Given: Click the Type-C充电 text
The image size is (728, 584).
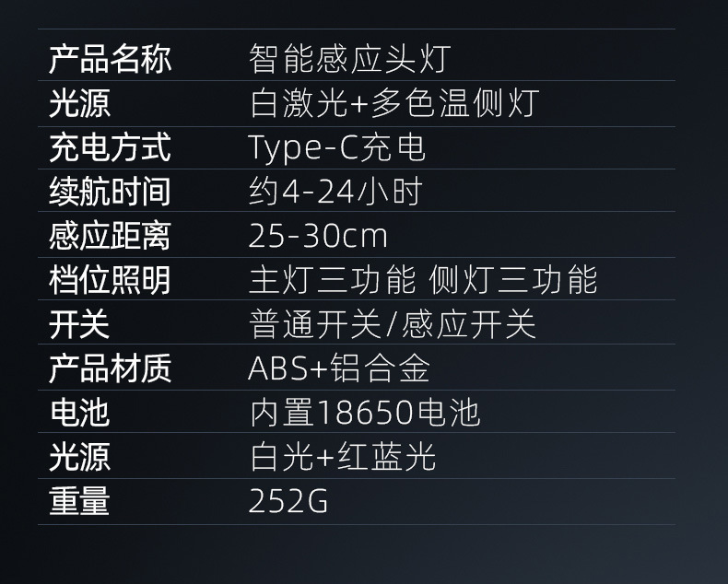Looking at the screenshot, I should click(336, 147).
